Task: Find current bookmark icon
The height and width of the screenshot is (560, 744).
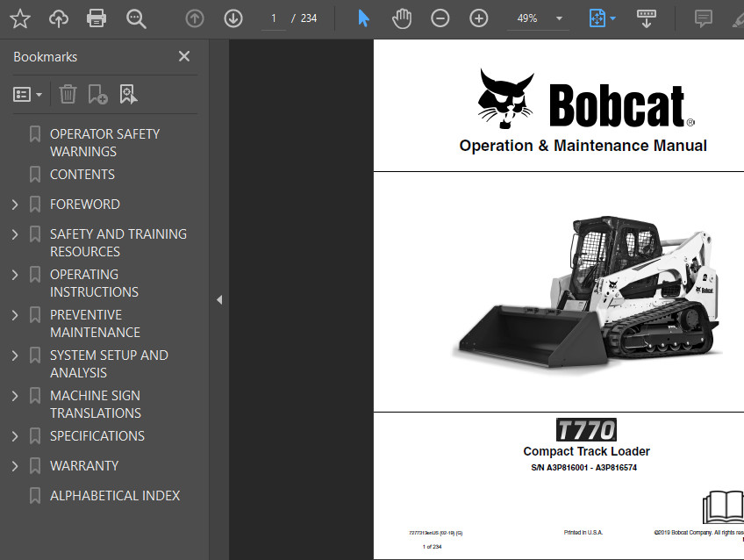Action: [x=128, y=94]
